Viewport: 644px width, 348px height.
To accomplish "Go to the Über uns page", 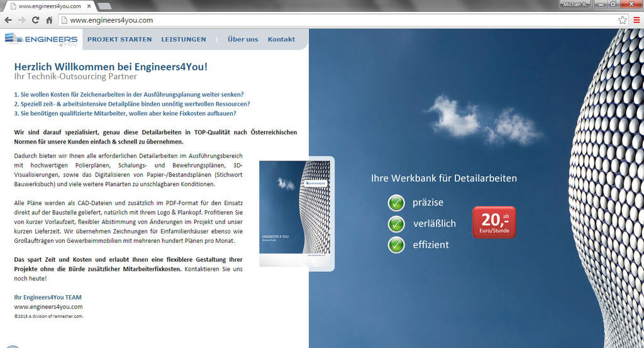I will click(243, 40).
